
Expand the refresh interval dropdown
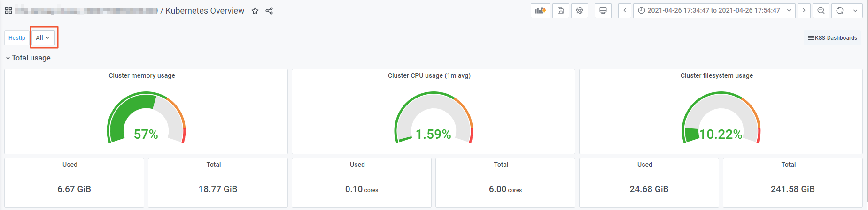pos(855,10)
